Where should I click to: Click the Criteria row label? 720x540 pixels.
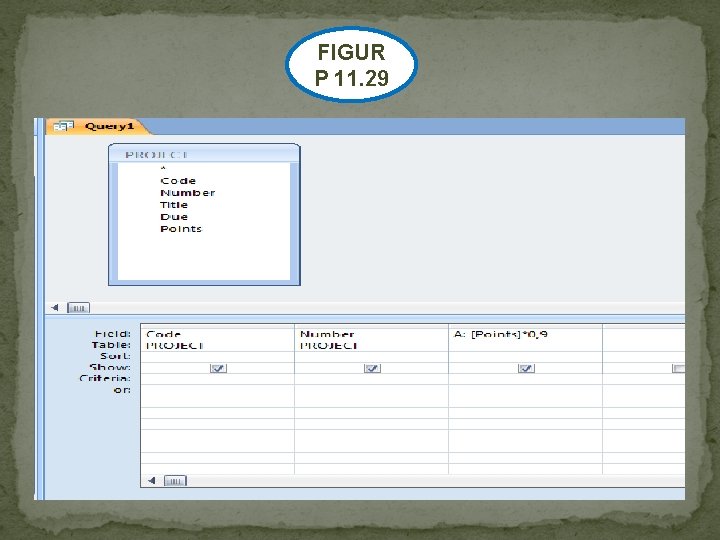(105, 378)
